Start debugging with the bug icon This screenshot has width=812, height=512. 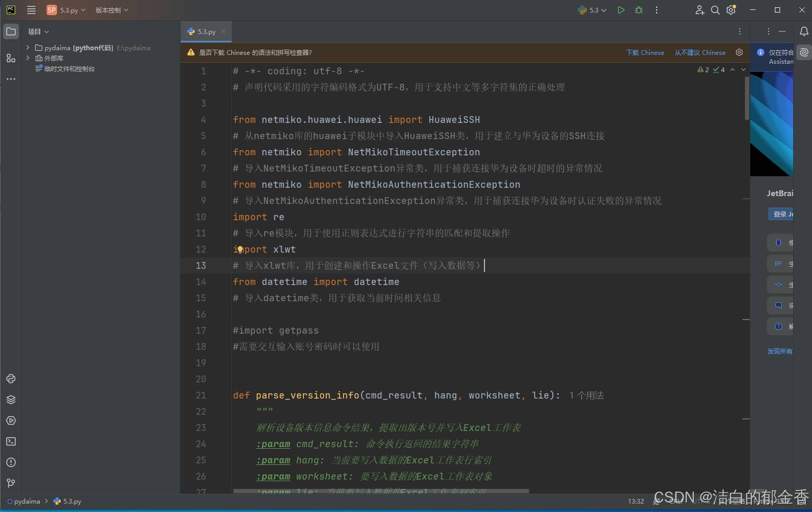[639, 10]
